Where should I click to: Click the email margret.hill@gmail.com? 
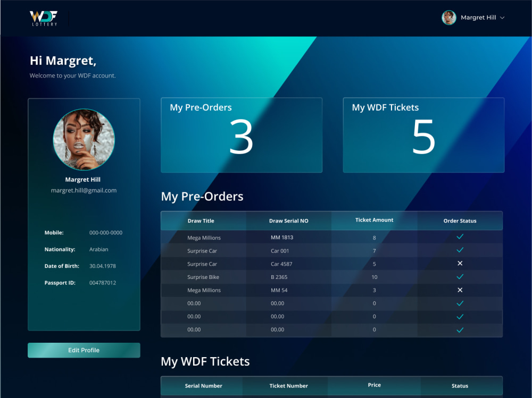(x=84, y=191)
